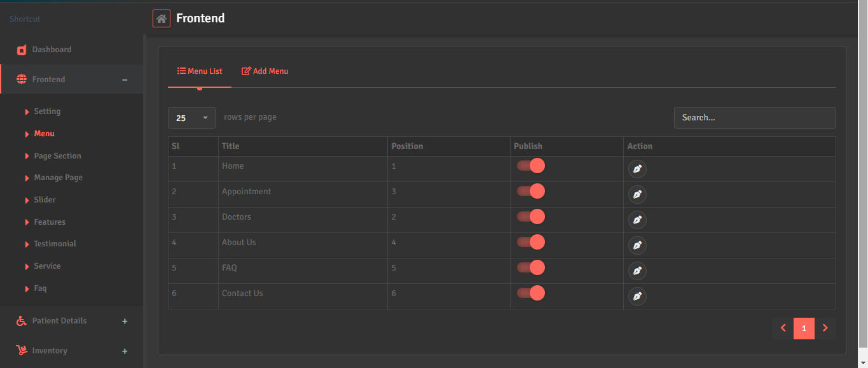Toggle the Doctors publish switch
The height and width of the screenshot is (368, 868).
pyautogui.click(x=530, y=216)
